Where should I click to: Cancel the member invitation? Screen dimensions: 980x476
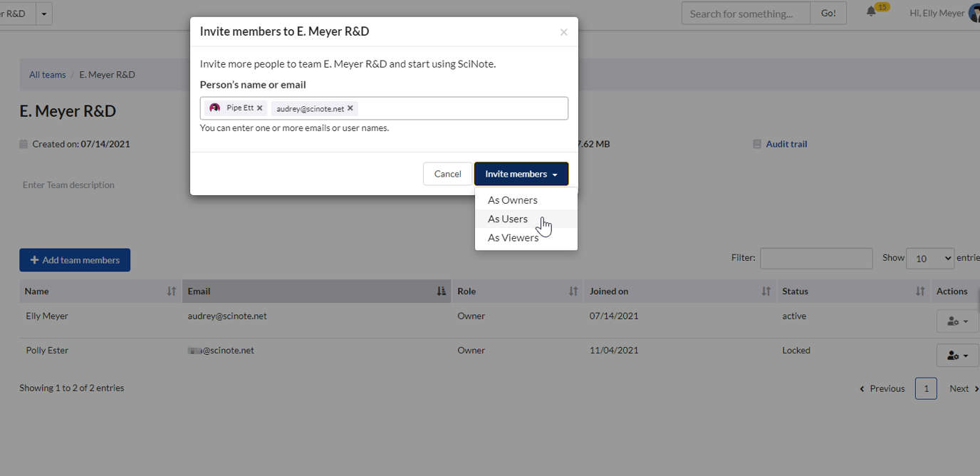(447, 173)
